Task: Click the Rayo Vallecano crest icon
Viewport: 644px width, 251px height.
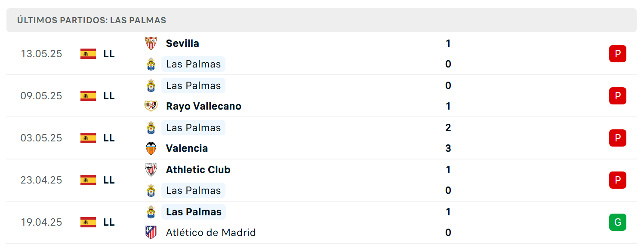Action: tap(151, 106)
